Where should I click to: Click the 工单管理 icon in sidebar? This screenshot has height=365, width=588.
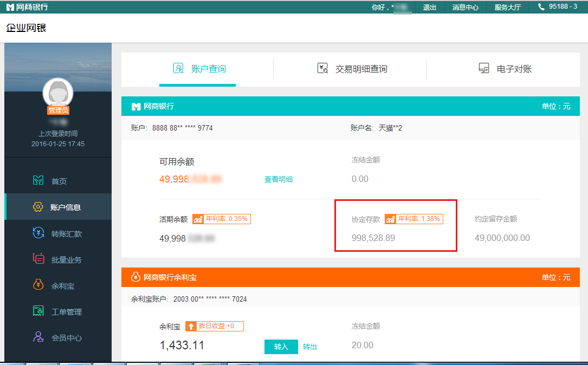point(38,311)
